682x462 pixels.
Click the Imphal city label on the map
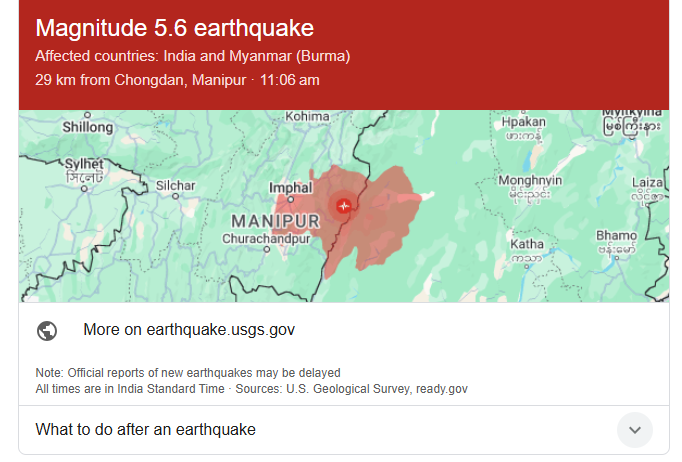[x=290, y=187]
